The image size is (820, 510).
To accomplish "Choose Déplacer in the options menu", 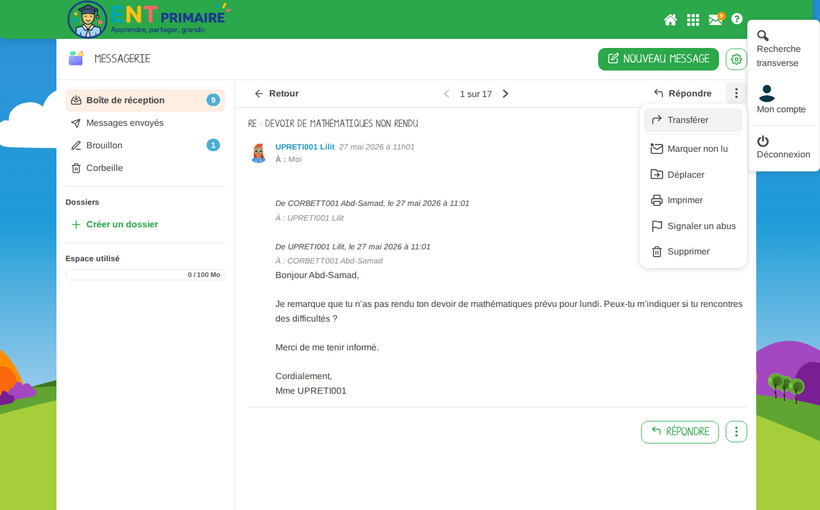I will [693, 174].
